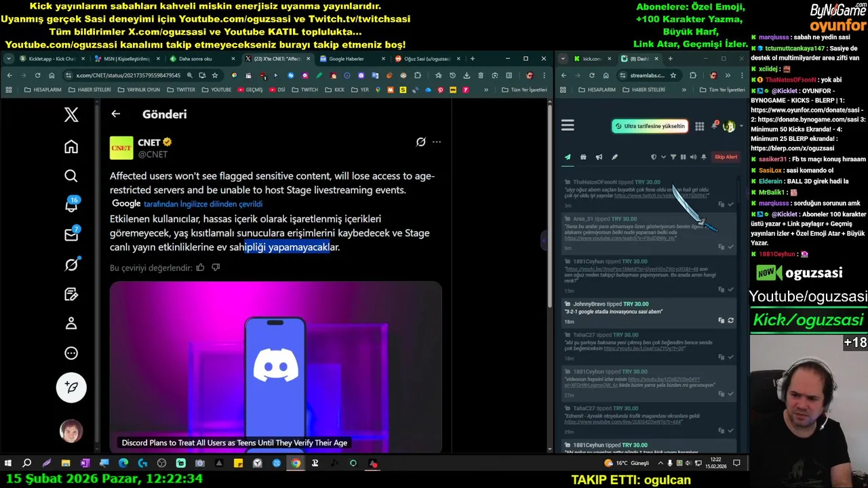Click the @CNET handle link
The height and width of the screenshot is (488, 868).
153,155
